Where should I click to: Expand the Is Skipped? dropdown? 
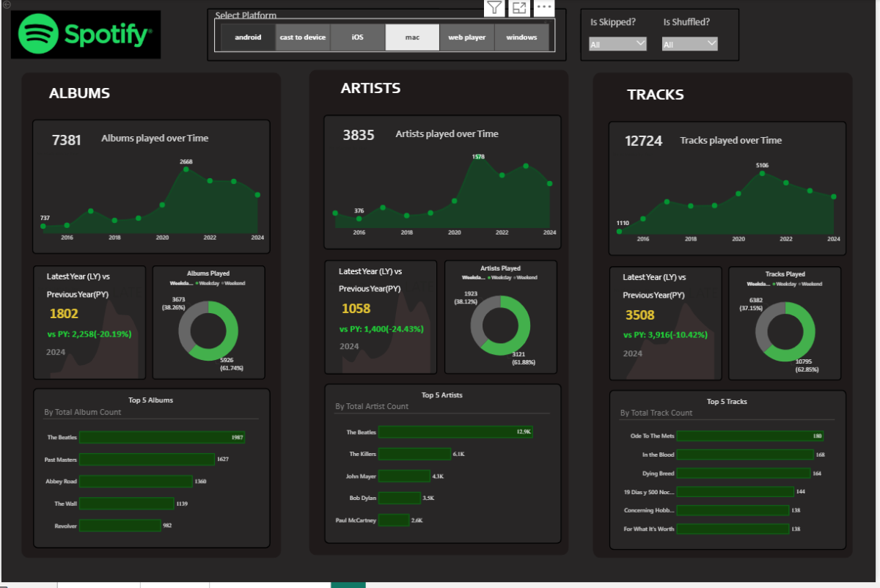pyautogui.click(x=617, y=44)
